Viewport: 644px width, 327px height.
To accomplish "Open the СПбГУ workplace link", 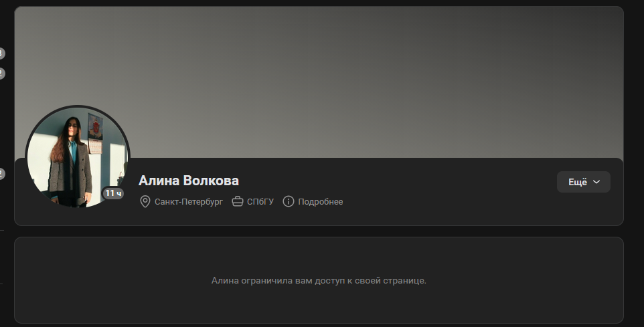I will pos(260,201).
